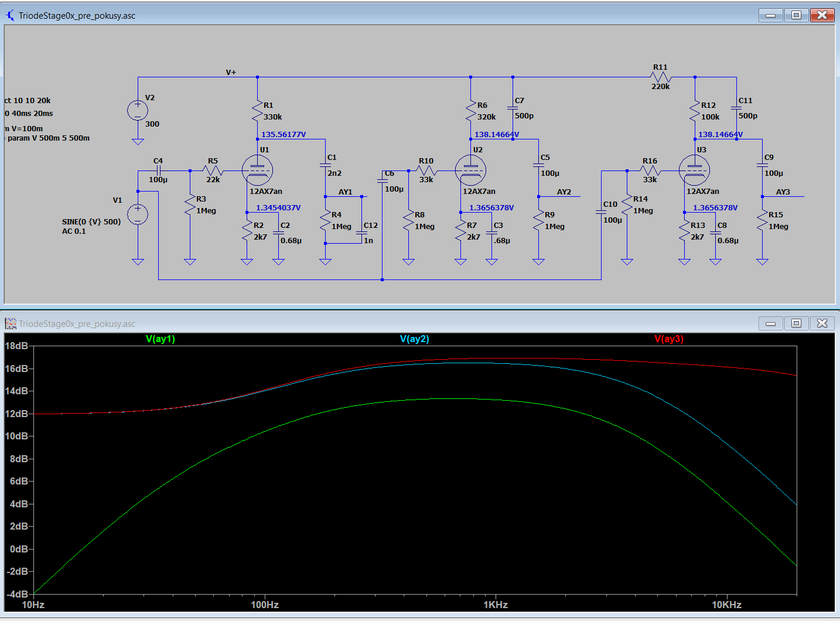Select resistor R2 2k7 symbol

click(x=247, y=231)
